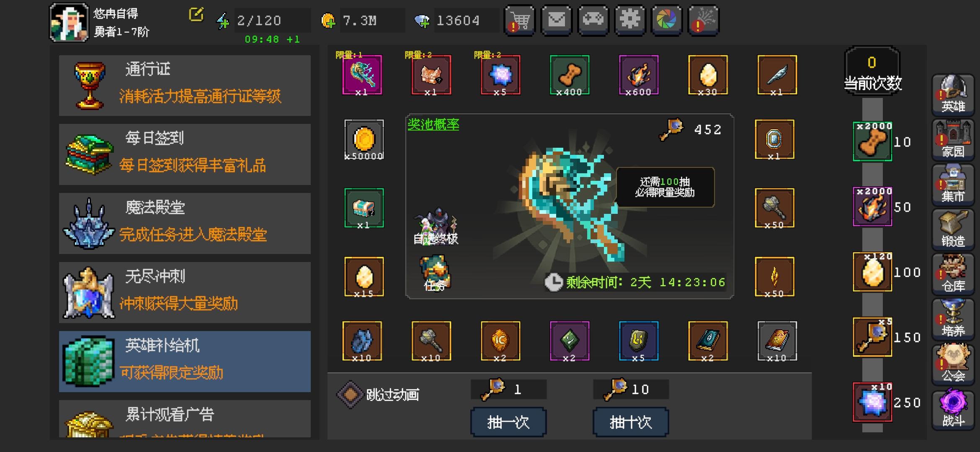Image resolution: width=980 pixels, height=452 pixels.
Task: Open the gamepad icon in top bar
Action: coord(593,20)
